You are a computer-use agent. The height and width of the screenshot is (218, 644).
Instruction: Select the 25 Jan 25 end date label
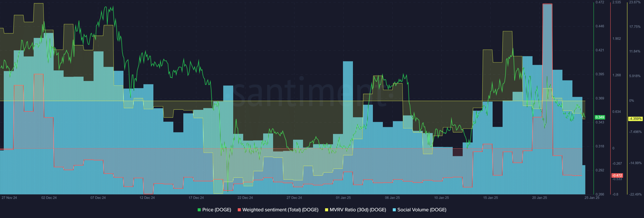pos(592,198)
